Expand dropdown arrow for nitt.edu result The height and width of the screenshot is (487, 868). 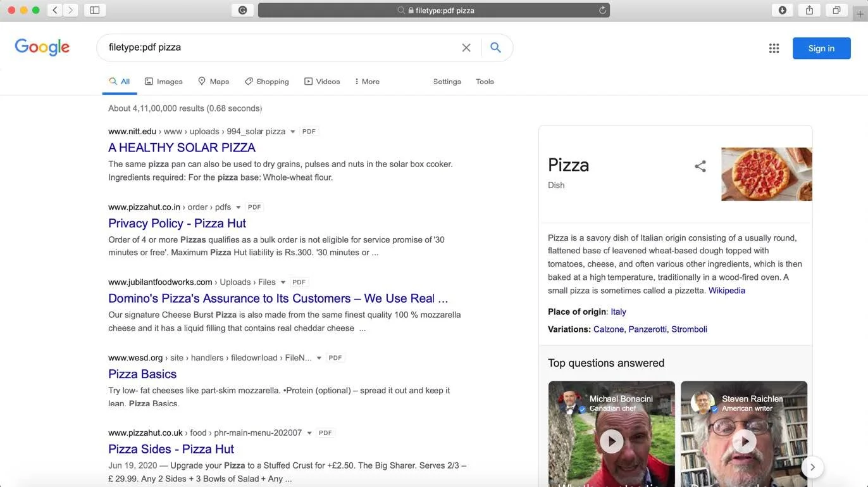(292, 132)
